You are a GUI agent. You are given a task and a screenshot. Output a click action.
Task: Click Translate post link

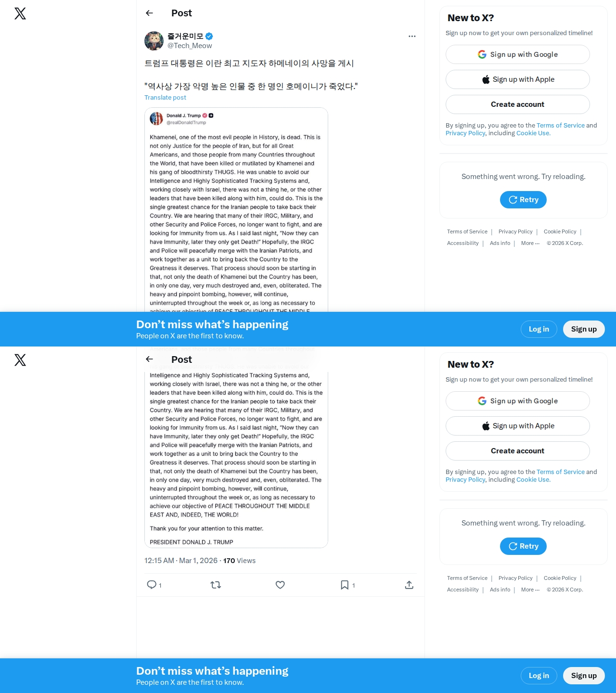(x=165, y=97)
